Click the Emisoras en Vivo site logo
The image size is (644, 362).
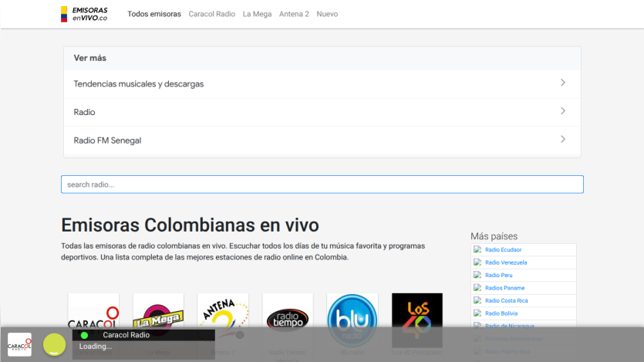(x=84, y=14)
